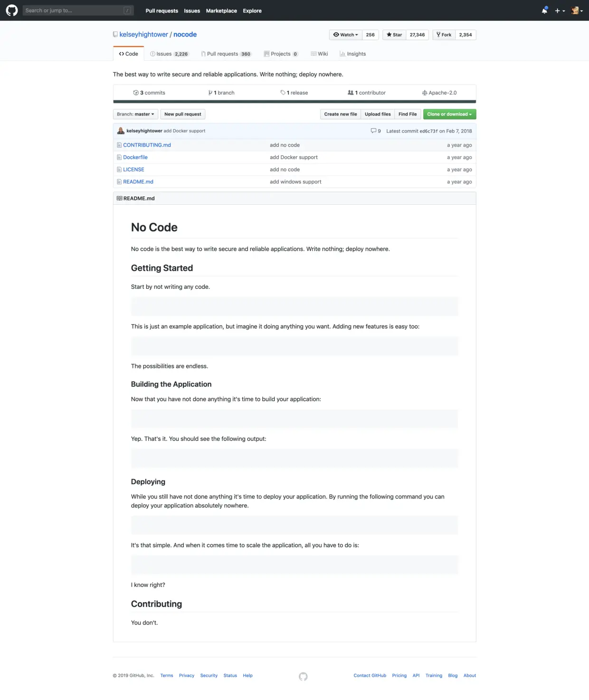
Task: Click the book icon in README.md header
Action: pos(119,198)
